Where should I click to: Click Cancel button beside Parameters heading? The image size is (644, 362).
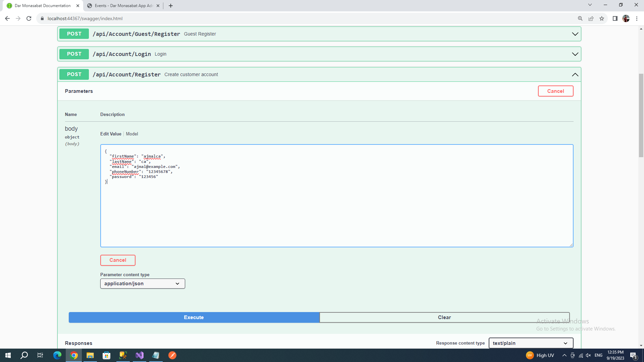[x=555, y=91]
